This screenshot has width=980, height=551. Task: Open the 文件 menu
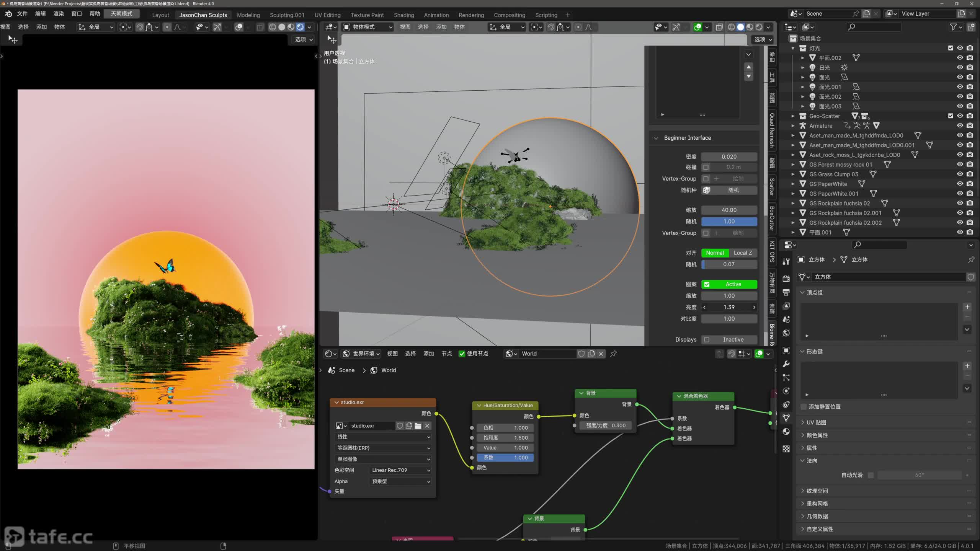(x=22, y=14)
